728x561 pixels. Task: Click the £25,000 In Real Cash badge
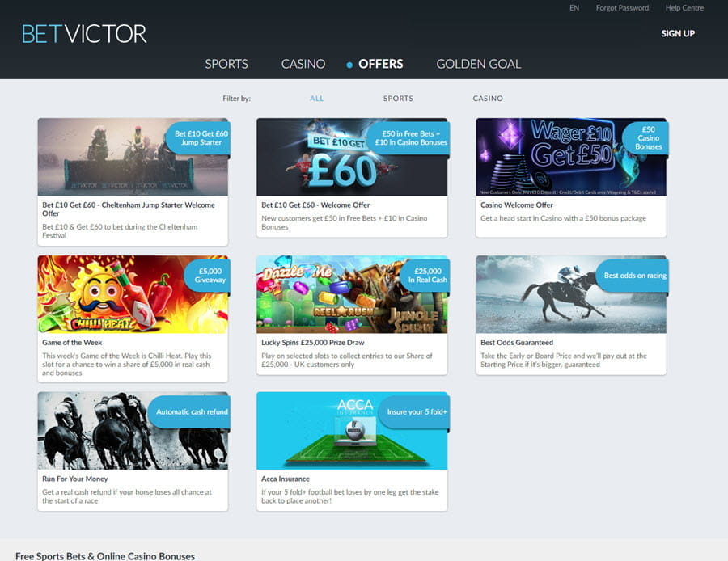[x=426, y=276]
